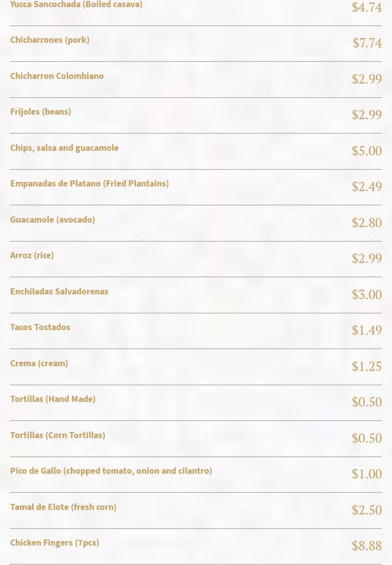Click the $1.49 Tacos Tostados price
Image resolution: width=392 pixels, height=565 pixels.
[x=367, y=331]
